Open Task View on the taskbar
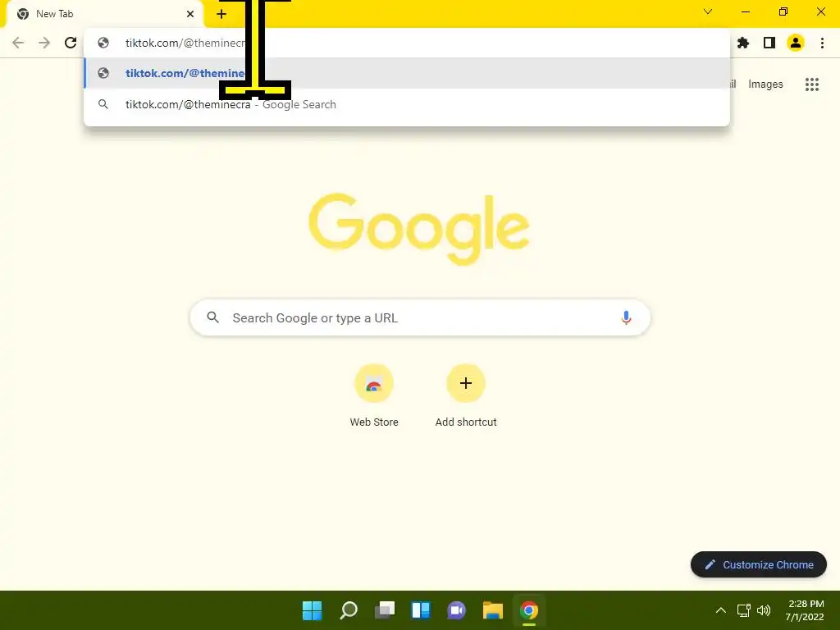The image size is (840, 630). coord(385,610)
